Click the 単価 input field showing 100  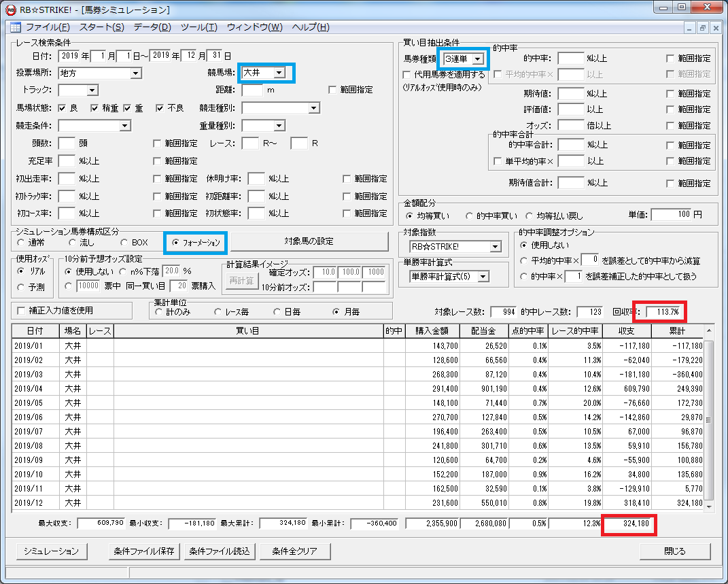(x=672, y=214)
